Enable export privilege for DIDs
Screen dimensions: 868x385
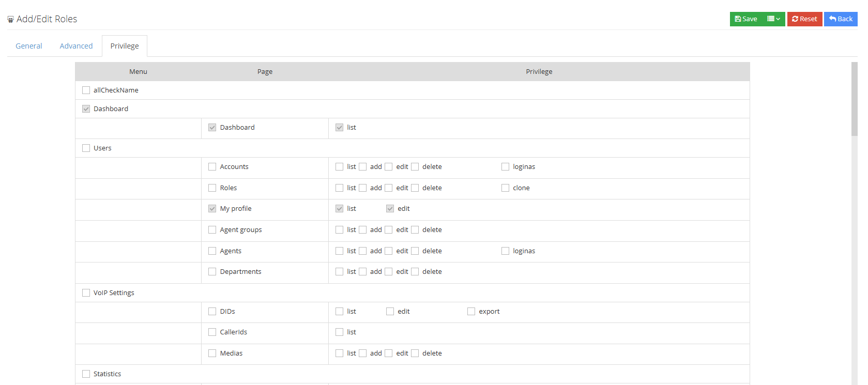click(x=471, y=312)
